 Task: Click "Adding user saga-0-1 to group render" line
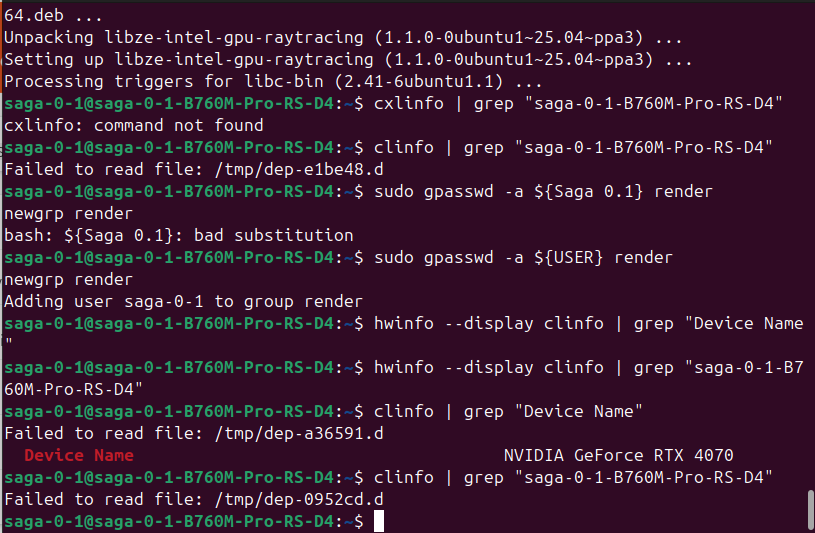[184, 301]
